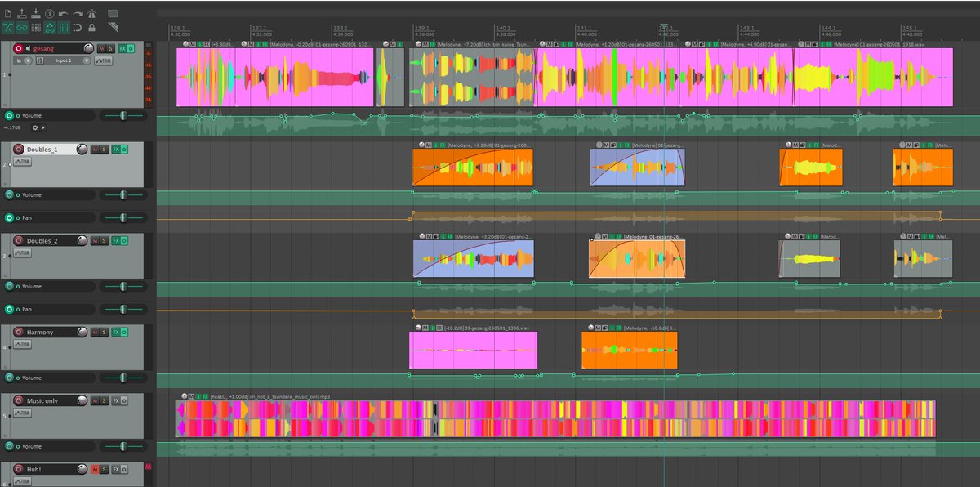This screenshot has width=980, height=487.
Task: Toggle auto-crossfade icon in toolbar
Action: 8,28
